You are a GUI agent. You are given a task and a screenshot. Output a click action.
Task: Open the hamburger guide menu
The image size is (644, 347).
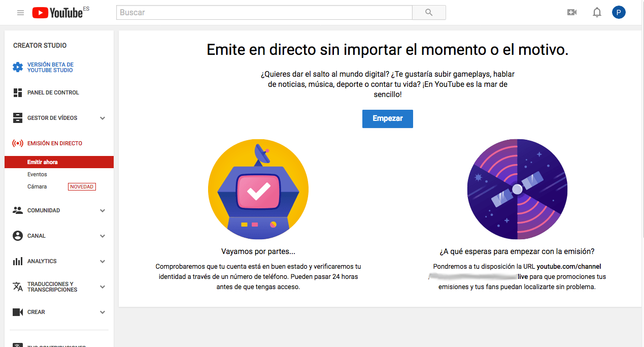click(x=20, y=13)
